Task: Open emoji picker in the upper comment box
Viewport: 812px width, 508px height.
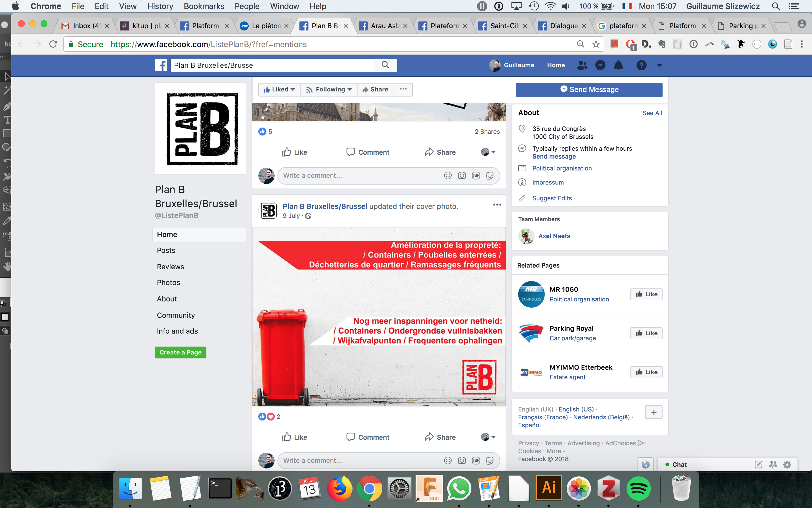Action: [x=448, y=175]
